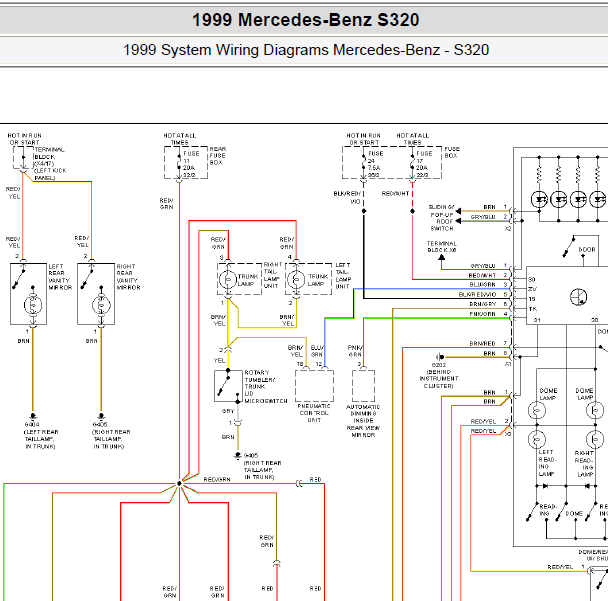Click the "TERMINAL BLOCK X6" label
The height and width of the screenshot is (601, 608).
[x=442, y=247]
